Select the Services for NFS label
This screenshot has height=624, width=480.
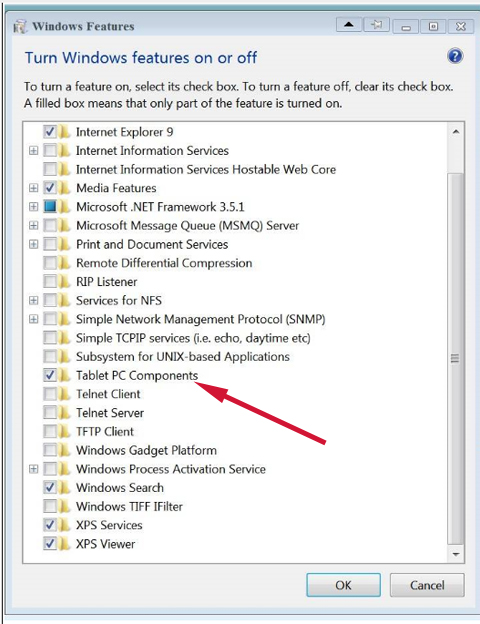tap(119, 300)
